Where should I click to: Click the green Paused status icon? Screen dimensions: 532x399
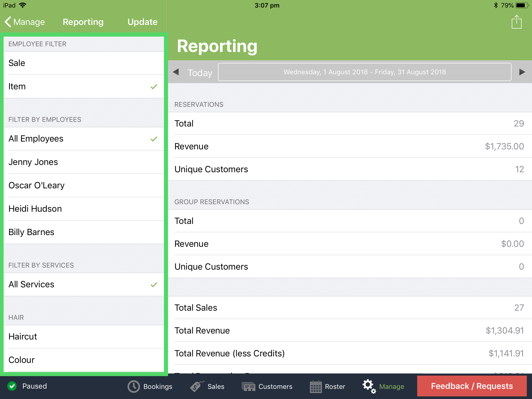pos(12,386)
